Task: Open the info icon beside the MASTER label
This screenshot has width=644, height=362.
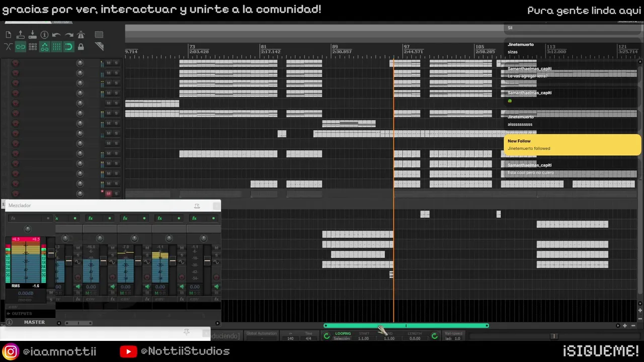Action: 9,322
